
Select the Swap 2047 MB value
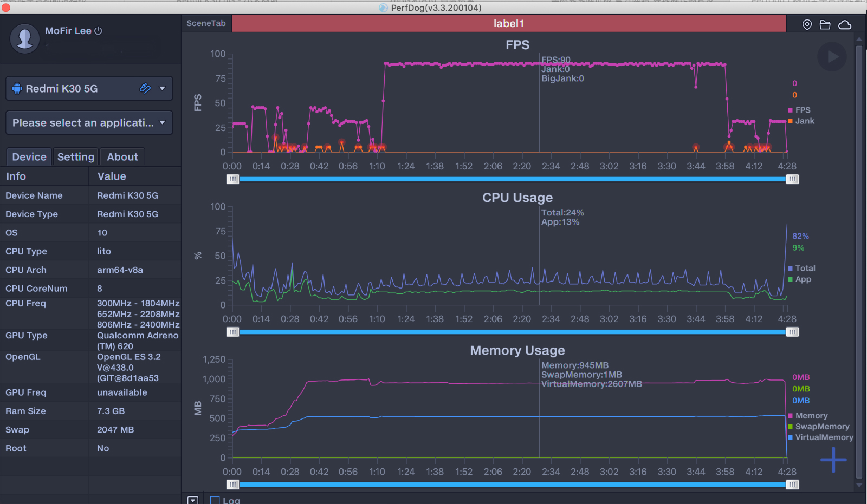click(x=115, y=429)
